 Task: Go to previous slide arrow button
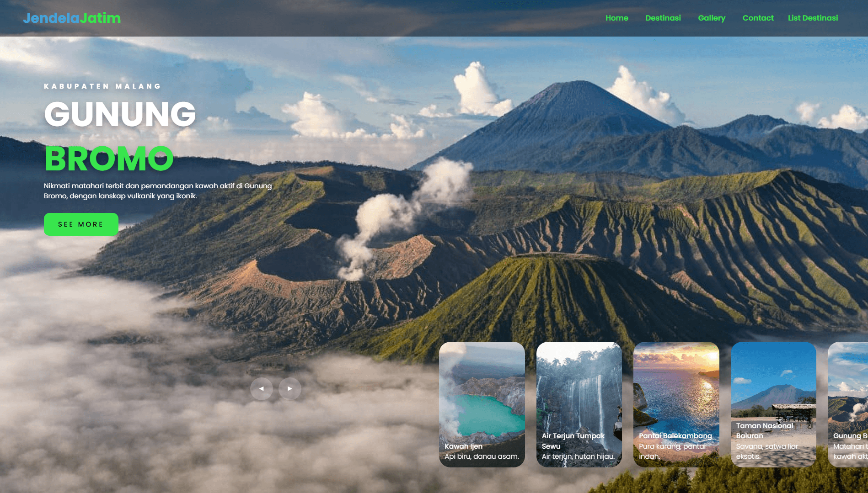pyautogui.click(x=262, y=389)
